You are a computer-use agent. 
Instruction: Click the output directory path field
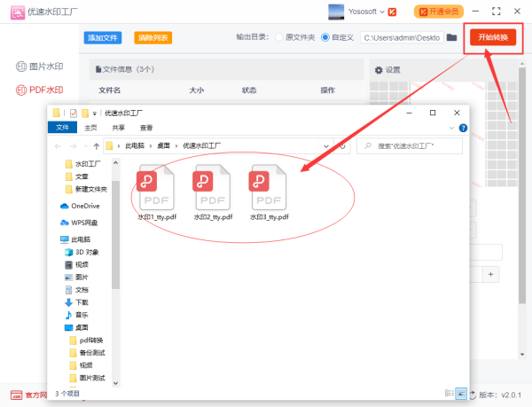[x=402, y=37]
